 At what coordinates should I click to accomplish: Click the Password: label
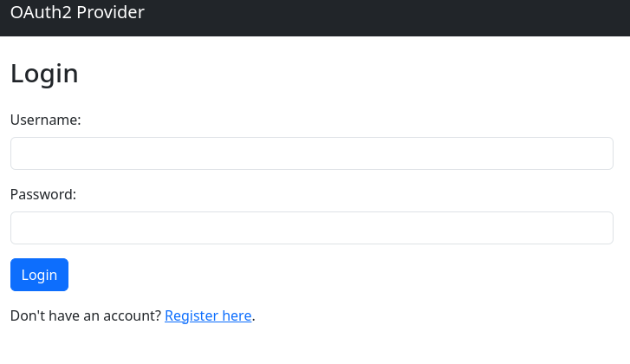click(43, 194)
